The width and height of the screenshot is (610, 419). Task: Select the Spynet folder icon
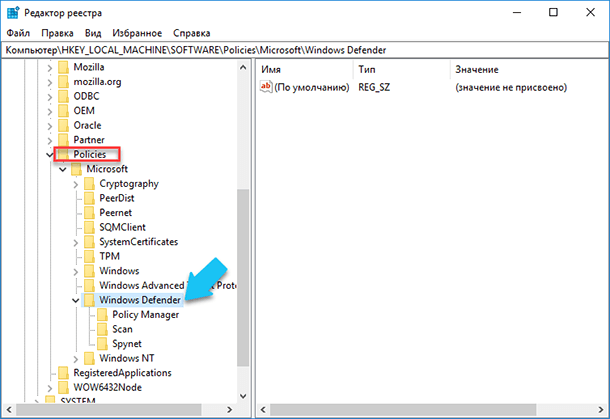(102, 344)
